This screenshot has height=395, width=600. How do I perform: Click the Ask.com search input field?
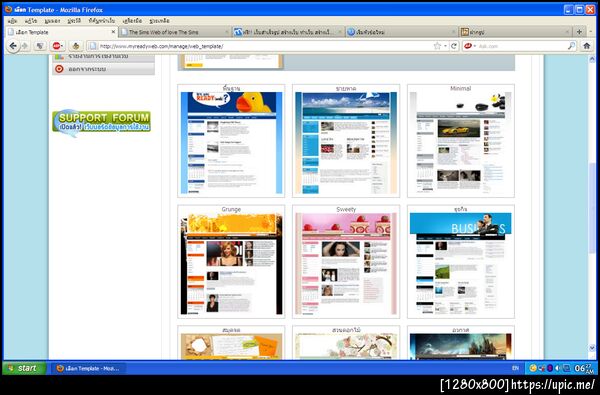(521, 46)
